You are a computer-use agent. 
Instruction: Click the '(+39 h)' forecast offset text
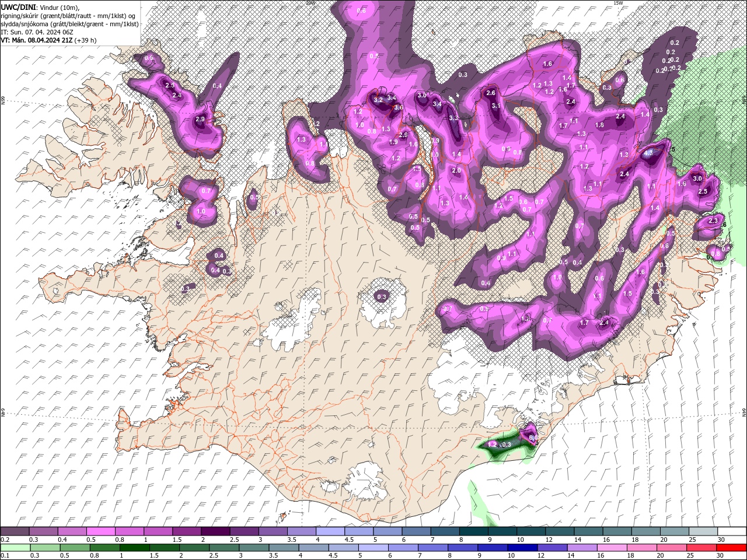pyautogui.click(x=86, y=40)
